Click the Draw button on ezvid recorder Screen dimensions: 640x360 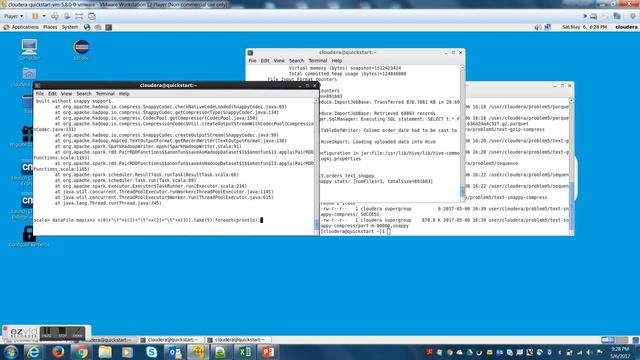tap(78, 333)
